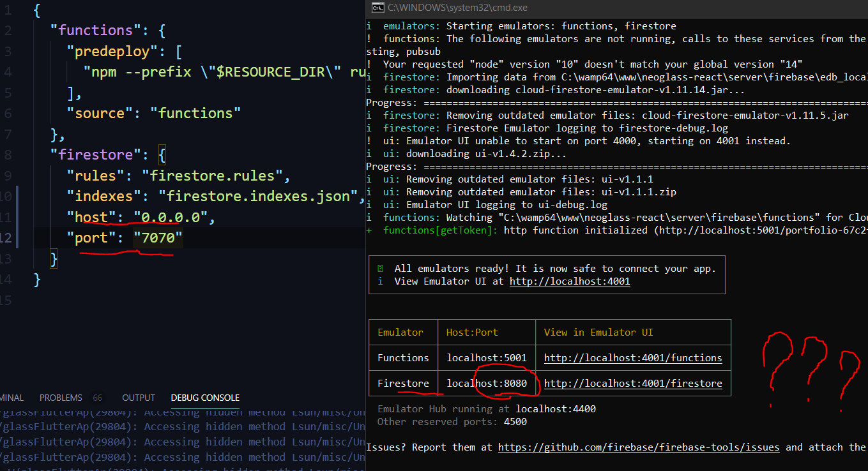Open the OUTPUT tab

[x=138, y=397]
